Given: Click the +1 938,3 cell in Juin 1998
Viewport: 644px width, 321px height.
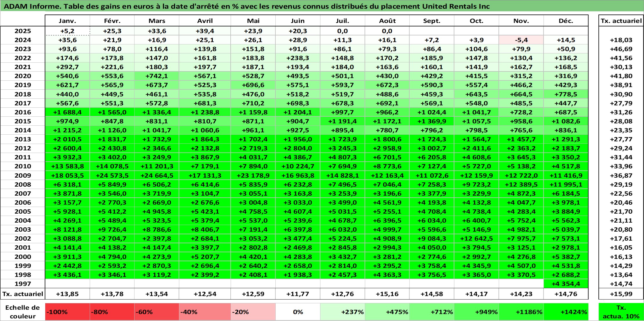Looking at the screenshot, I should pyautogui.click(x=298, y=275).
